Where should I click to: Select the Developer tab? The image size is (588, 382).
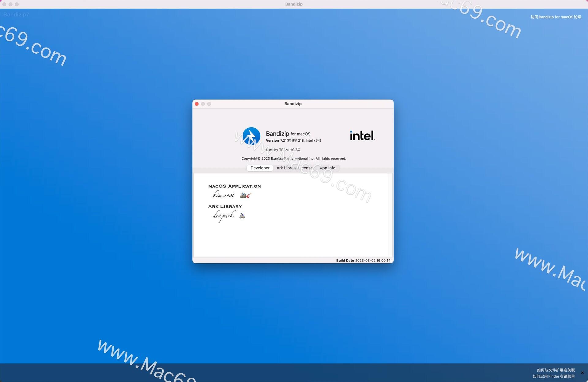260,168
